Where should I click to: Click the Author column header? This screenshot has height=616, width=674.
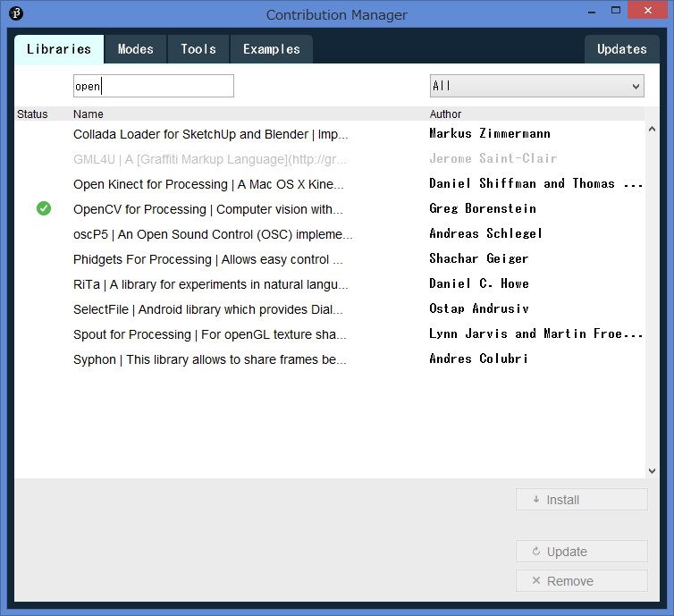click(x=445, y=114)
